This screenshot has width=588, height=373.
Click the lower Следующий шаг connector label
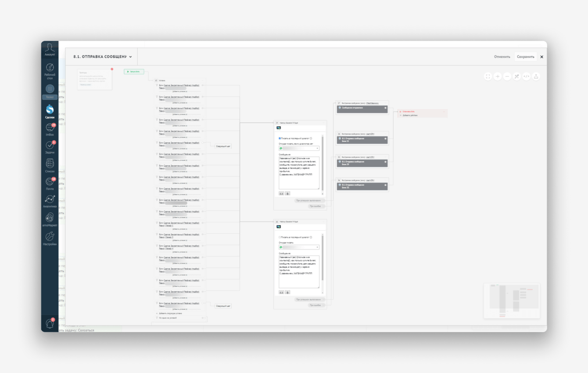(x=223, y=306)
